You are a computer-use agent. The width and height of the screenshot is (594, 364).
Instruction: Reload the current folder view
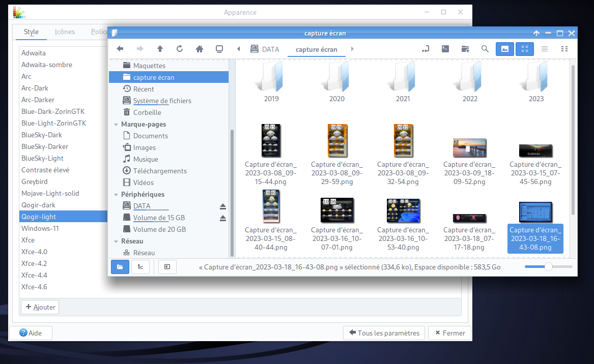[180, 49]
